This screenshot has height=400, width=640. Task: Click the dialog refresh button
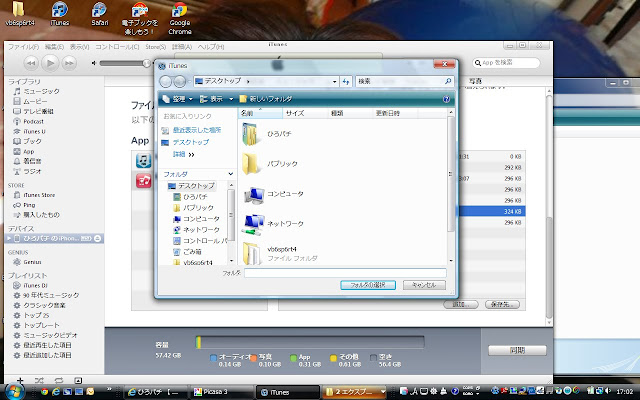pyautogui.click(x=346, y=82)
